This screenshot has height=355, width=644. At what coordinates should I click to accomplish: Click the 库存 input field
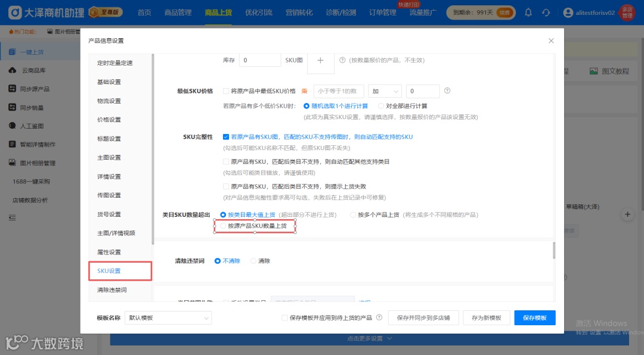point(259,60)
